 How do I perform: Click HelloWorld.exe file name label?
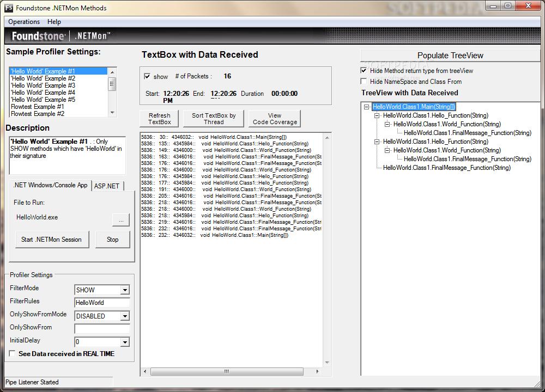pyautogui.click(x=37, y=217)
